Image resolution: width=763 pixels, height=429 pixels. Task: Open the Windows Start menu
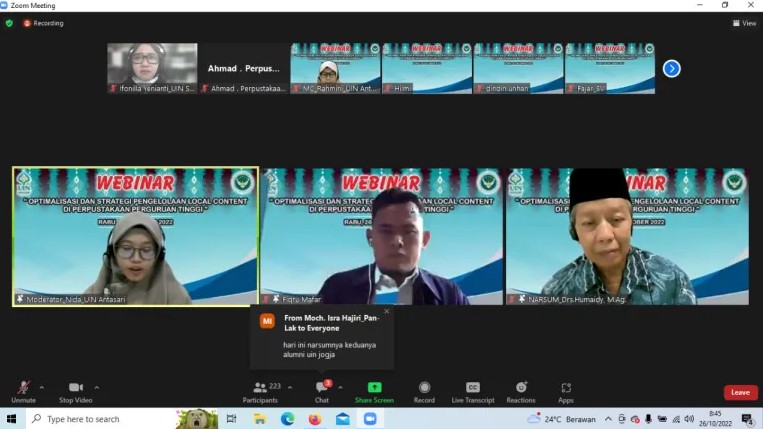pyautogui.click(x=11, y=419)
